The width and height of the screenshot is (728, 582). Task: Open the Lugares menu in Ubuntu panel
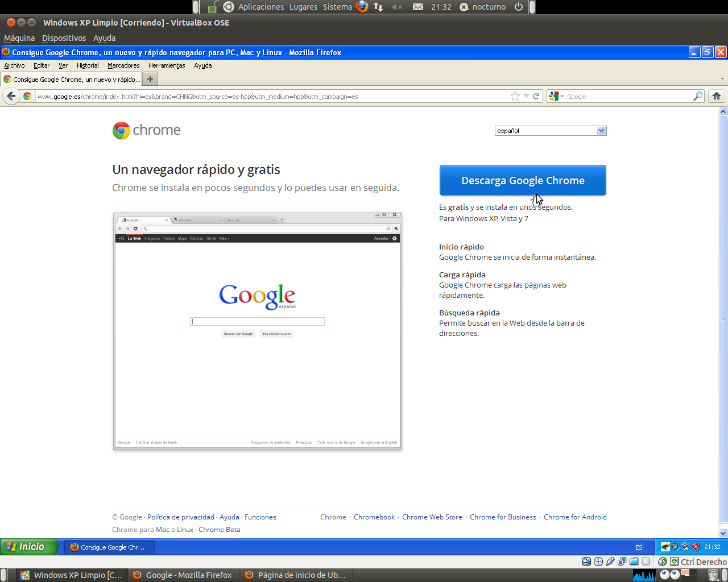click(x=303, y=7)
